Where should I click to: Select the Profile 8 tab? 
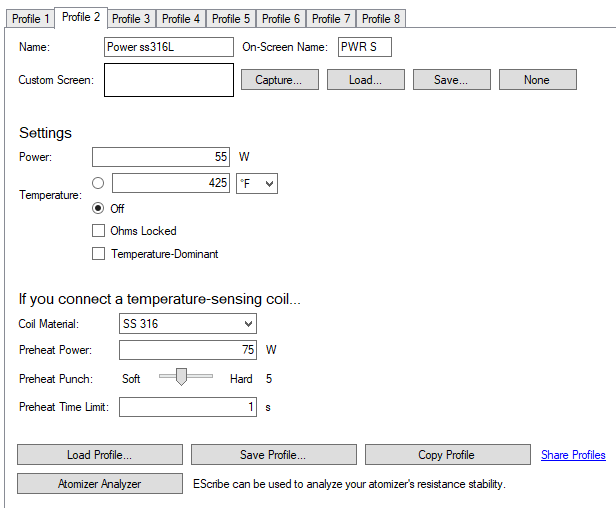[x=381, y=19]
